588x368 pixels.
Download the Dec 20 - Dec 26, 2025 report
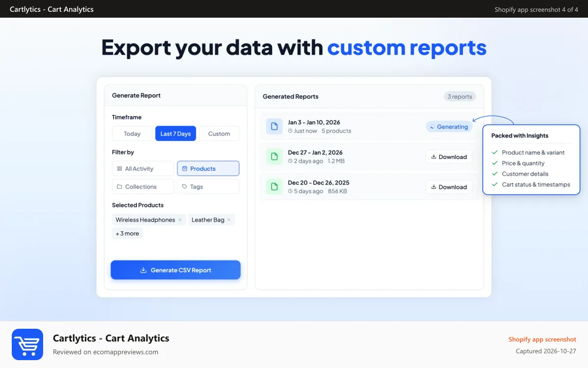click(449, 187)
